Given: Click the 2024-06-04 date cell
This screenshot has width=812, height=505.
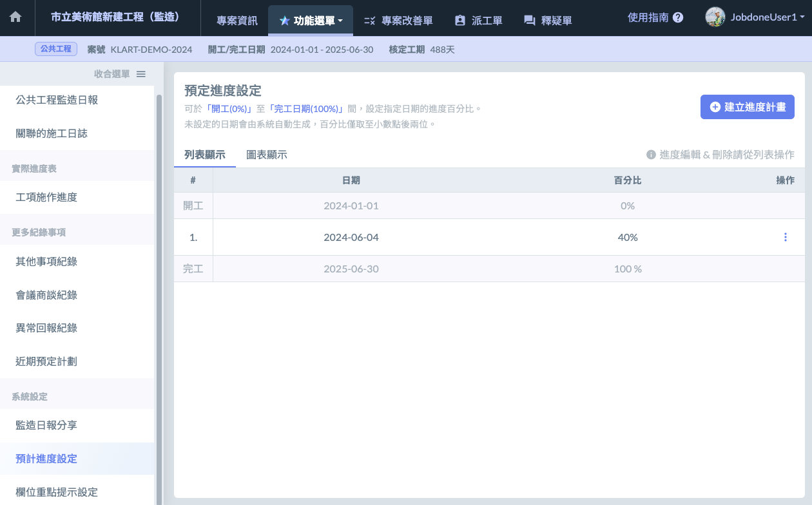Looking at the screenshot, I should pyautogui.click(x=351, y=237).
